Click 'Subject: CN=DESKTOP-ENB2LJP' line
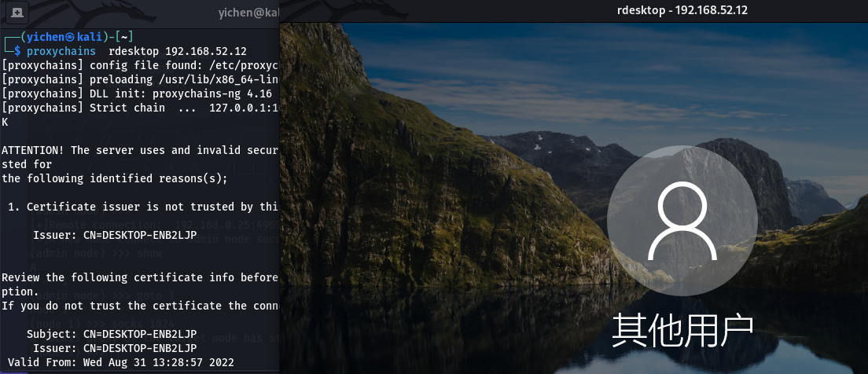The width and height of the screenshot is (868, 374). pyautogui.click(x=112, y=334)
